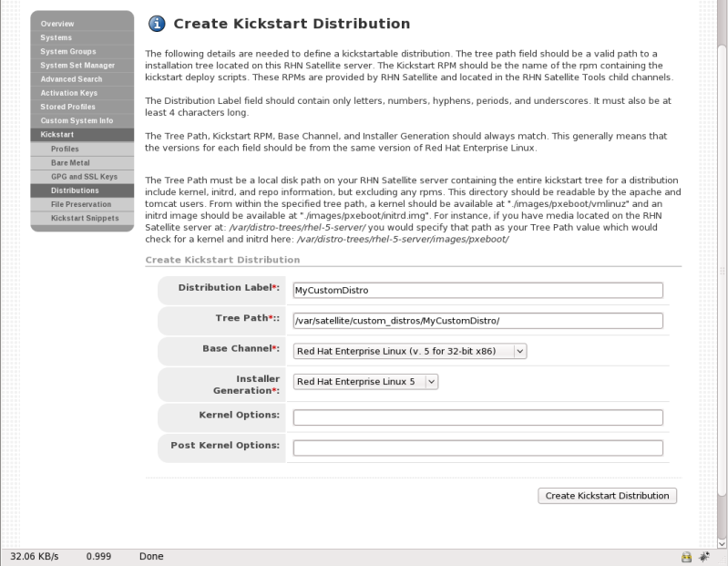The image size is (728, 566).
Task: Click the Post Kernel Options field
Action: [477, 448]
